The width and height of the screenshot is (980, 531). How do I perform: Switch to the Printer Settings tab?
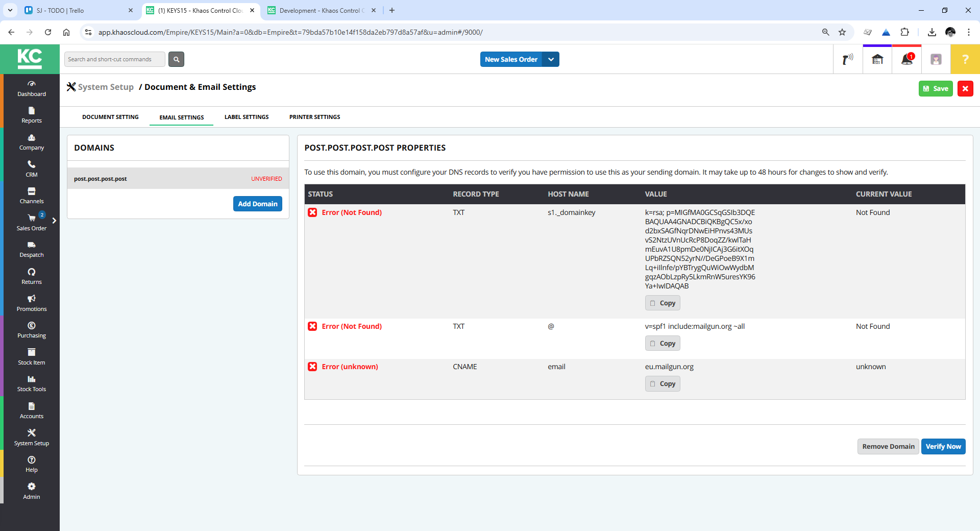coord(314,117)
